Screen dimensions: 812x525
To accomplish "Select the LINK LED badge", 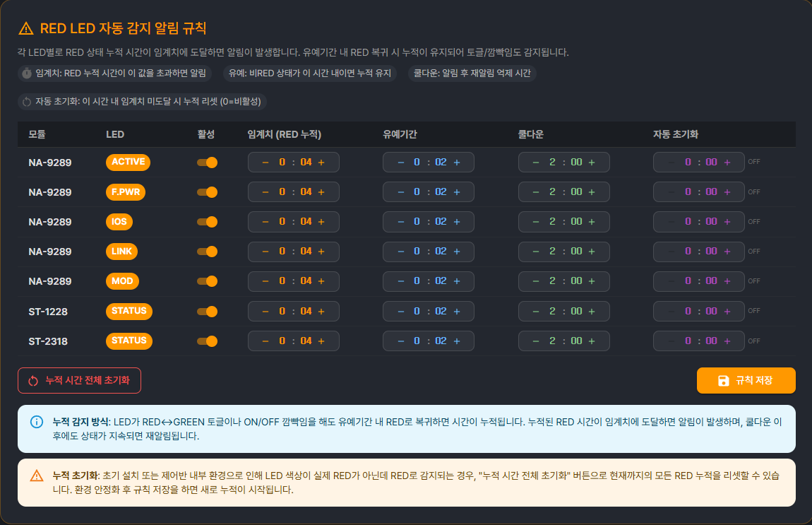I will [121, 252].
